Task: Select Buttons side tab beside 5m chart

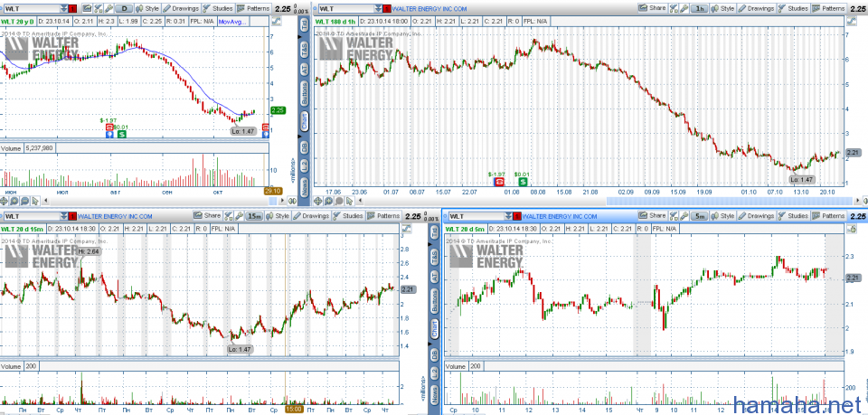Action: point(435,300)
